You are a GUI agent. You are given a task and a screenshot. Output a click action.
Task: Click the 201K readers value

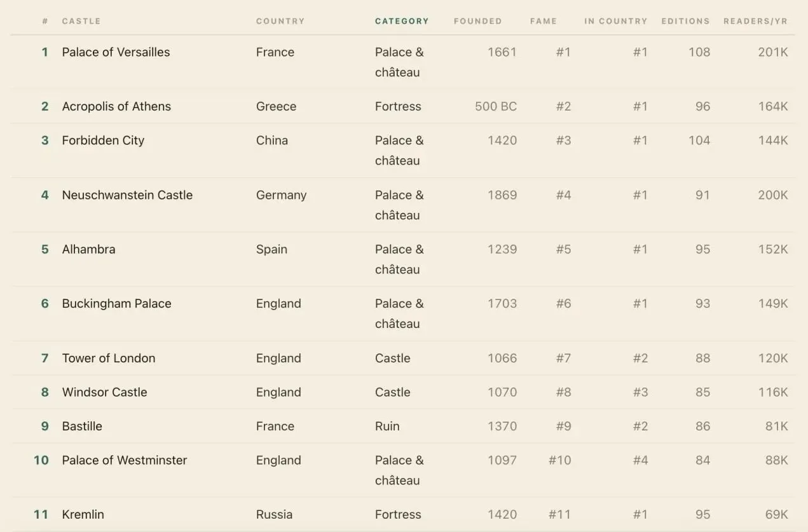(x=772, y=52)
